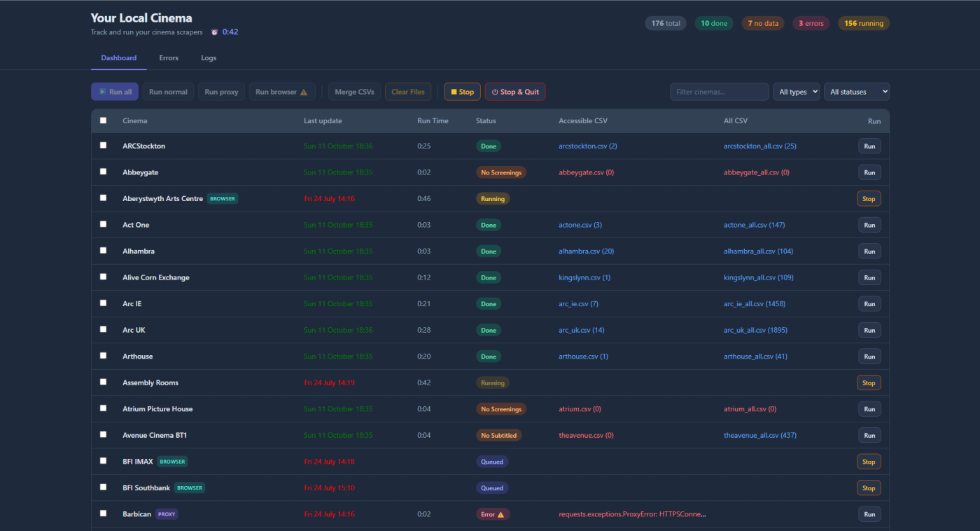Check the Arc UK row checkbox

[104, 329]
